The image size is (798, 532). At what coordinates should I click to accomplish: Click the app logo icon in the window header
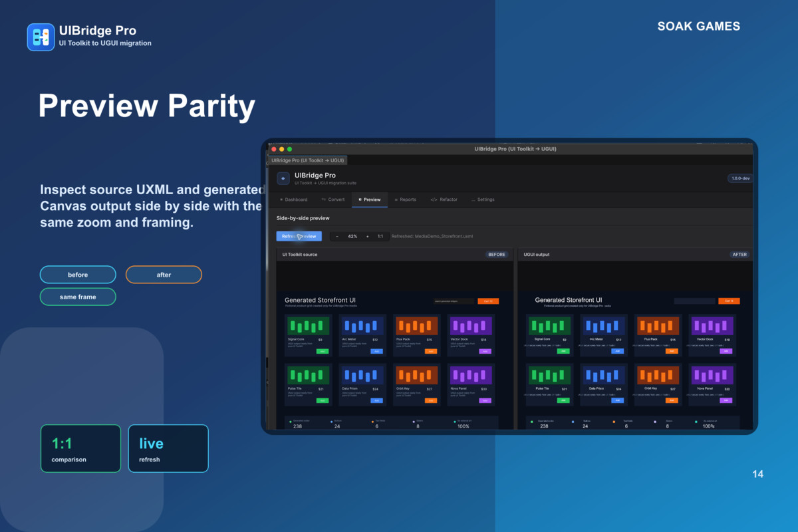click(283, 178)
